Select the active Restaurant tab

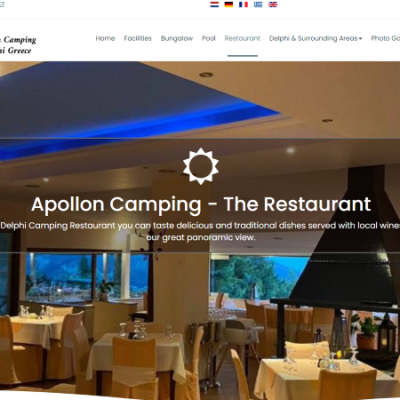point(242,38)
